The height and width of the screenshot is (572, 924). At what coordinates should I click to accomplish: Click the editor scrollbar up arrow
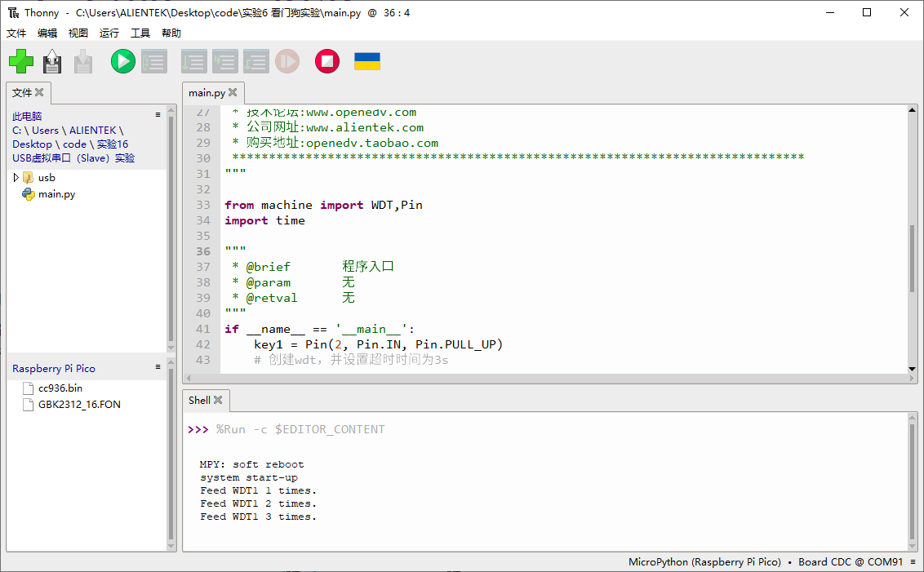coord(913,110)
